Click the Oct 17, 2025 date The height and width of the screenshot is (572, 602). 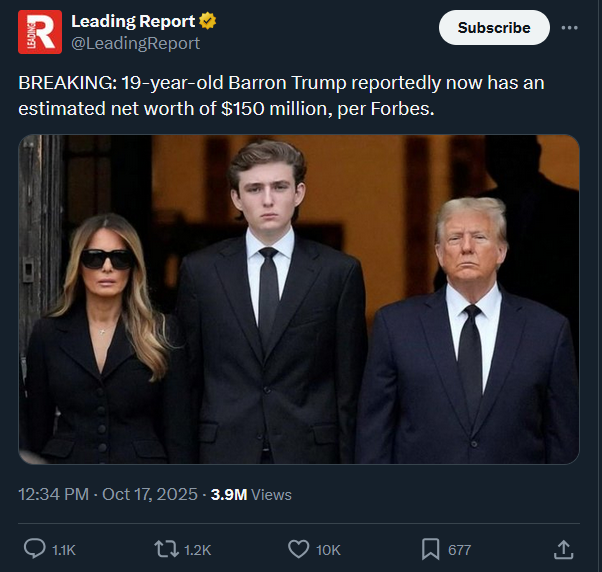click(149, 494)
